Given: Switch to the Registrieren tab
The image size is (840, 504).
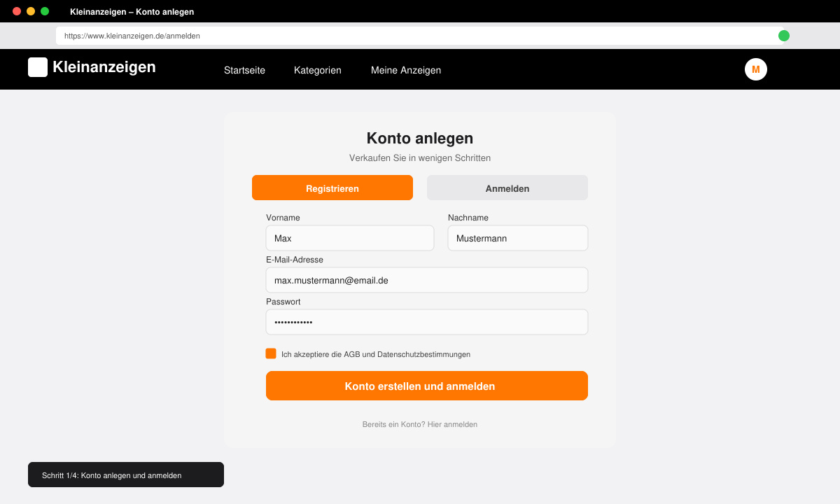Looking at the screenshot, I should (x=332, y=188).
